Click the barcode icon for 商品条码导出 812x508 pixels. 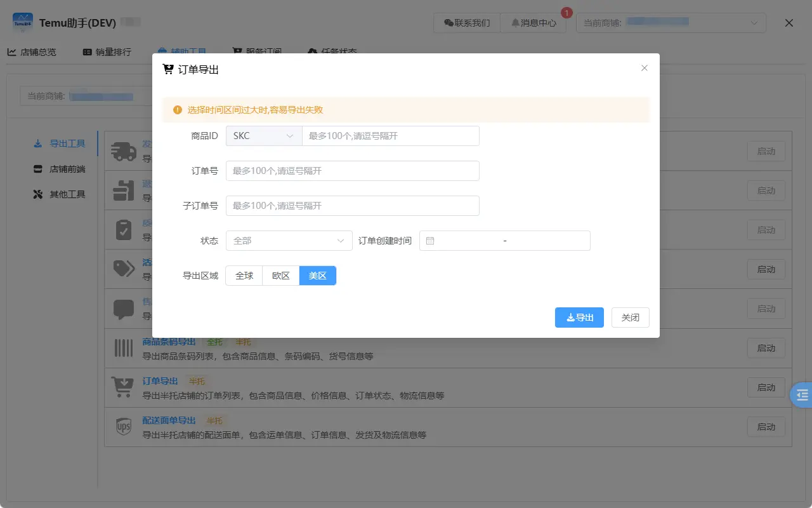pyautogui.click(x=124, y=348)
